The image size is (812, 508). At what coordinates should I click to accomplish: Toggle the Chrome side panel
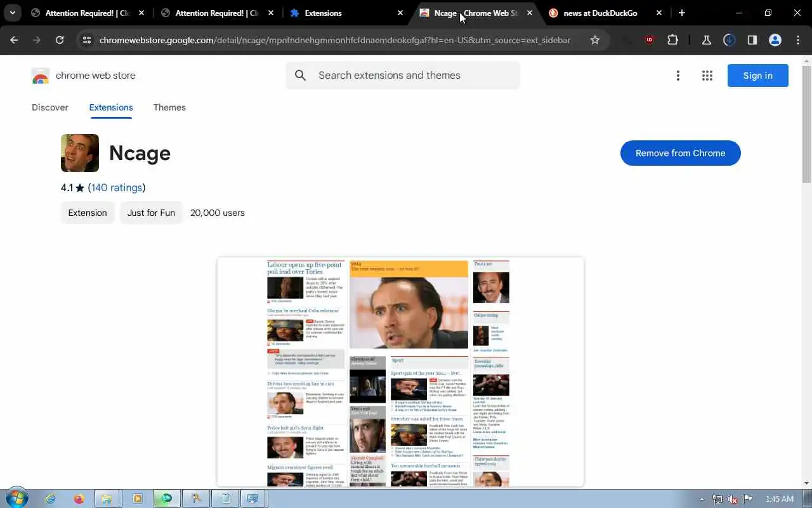point(752,40)
